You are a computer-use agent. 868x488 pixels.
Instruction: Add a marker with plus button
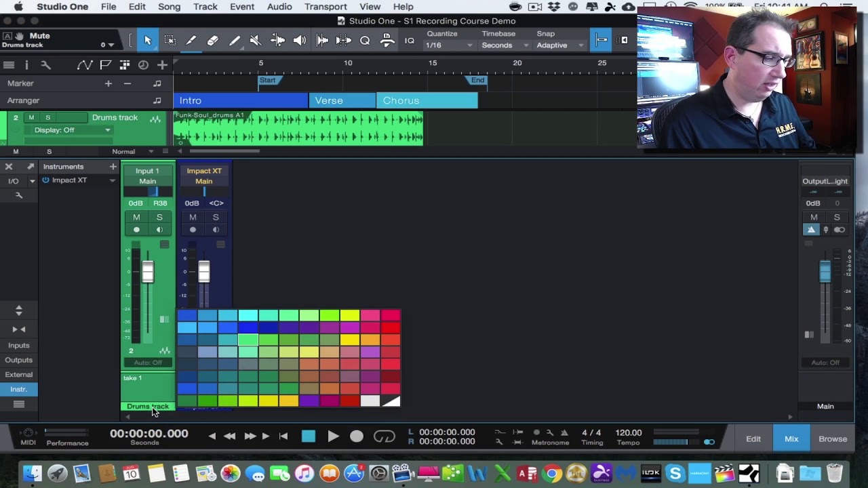pos(108,83)
